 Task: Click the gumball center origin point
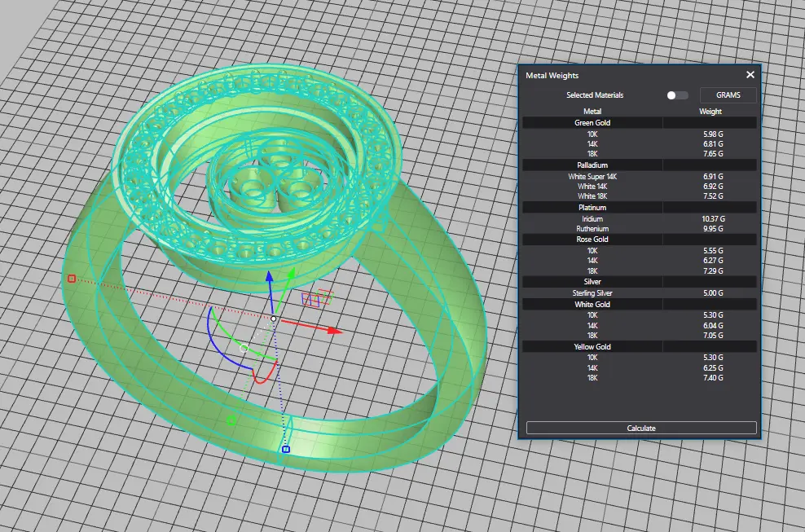point(274,319)
